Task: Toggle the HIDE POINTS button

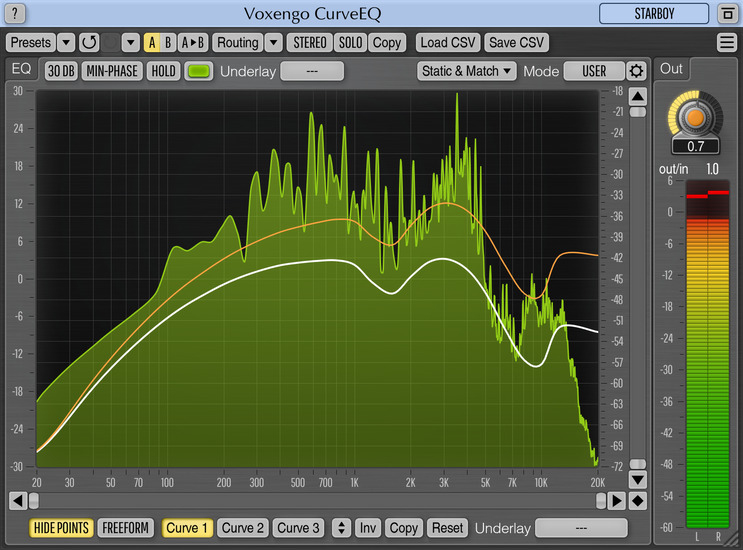Action: (61, 528)
